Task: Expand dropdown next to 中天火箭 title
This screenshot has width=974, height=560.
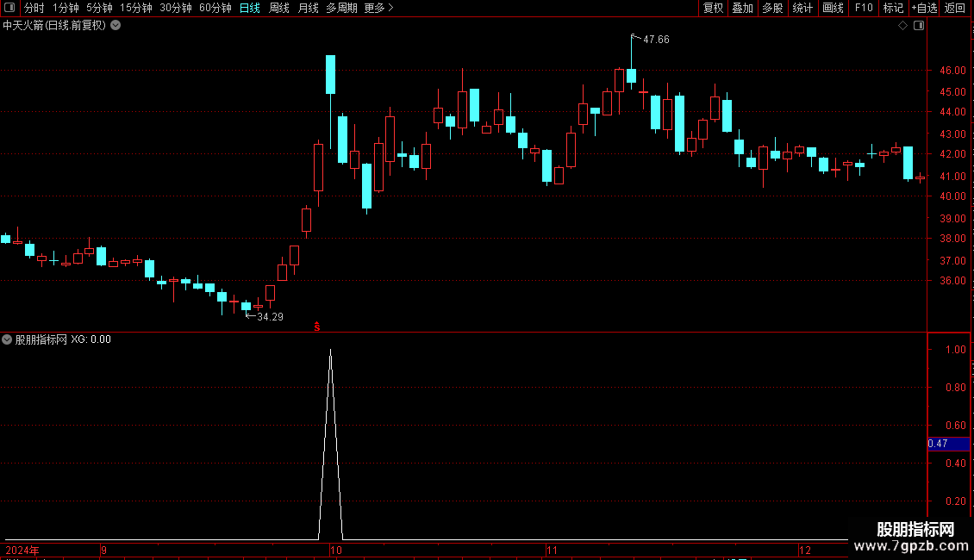Action: click(116, 26)
